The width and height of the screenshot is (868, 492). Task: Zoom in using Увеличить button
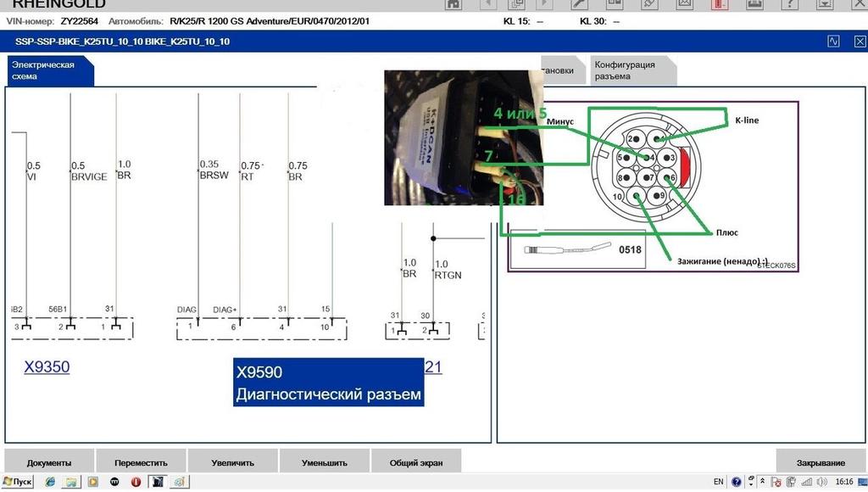tap(232, 462)
